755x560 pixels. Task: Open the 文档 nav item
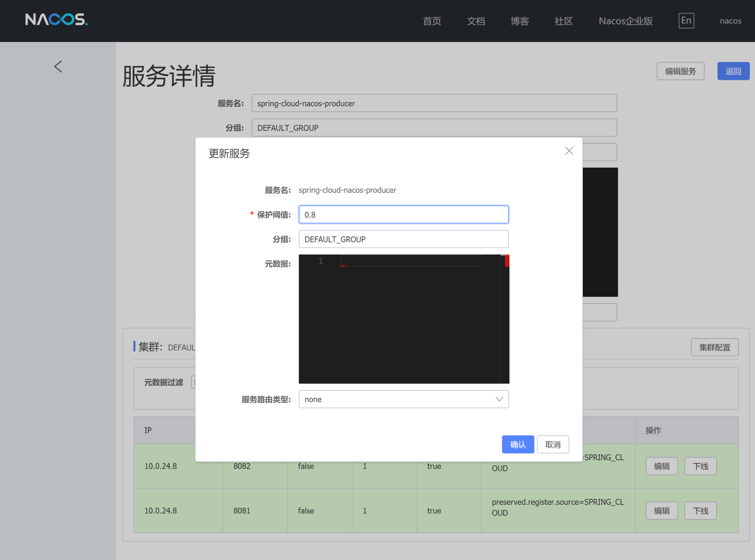pos(476,21)
